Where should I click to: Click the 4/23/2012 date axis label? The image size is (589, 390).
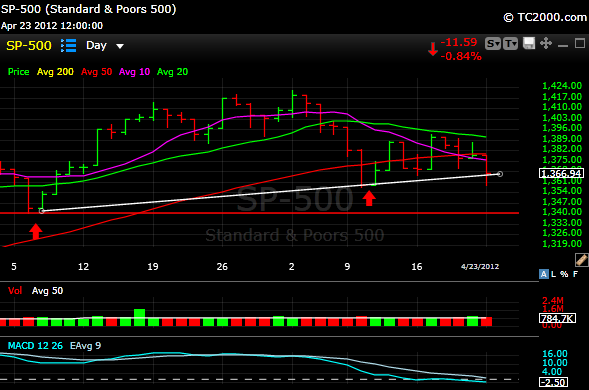click(x=480, y=266)
